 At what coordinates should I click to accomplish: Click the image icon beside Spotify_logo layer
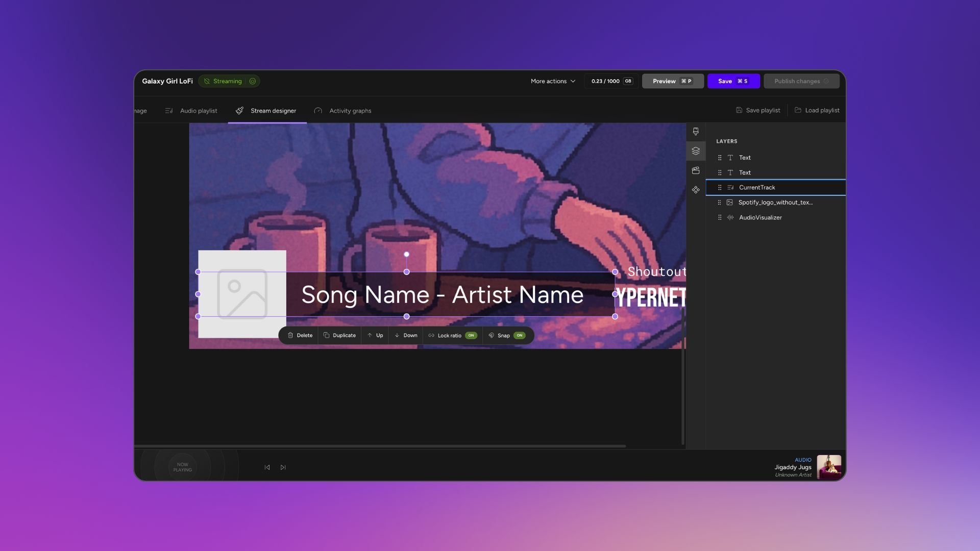click(x=730, y=203)
